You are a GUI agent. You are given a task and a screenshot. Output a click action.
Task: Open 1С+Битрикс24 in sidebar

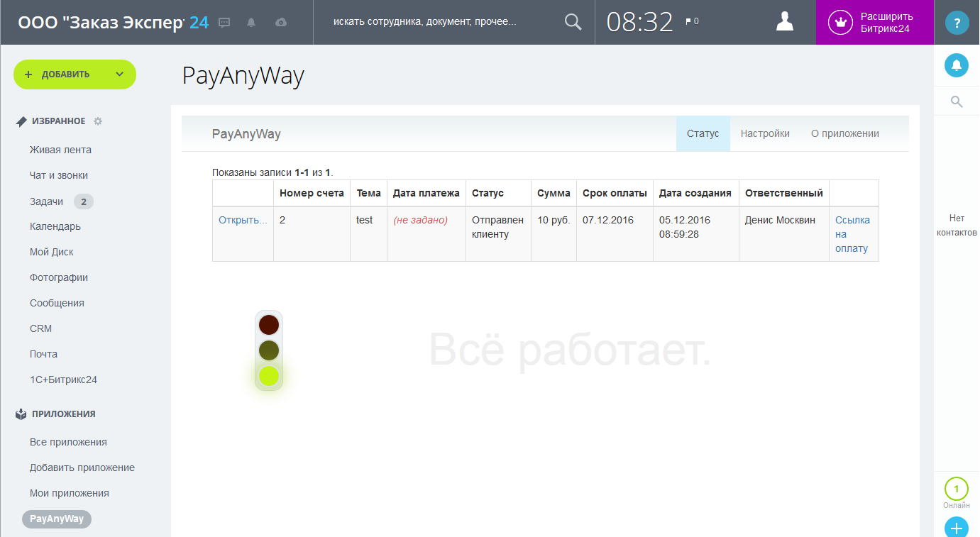coord(63,380)
